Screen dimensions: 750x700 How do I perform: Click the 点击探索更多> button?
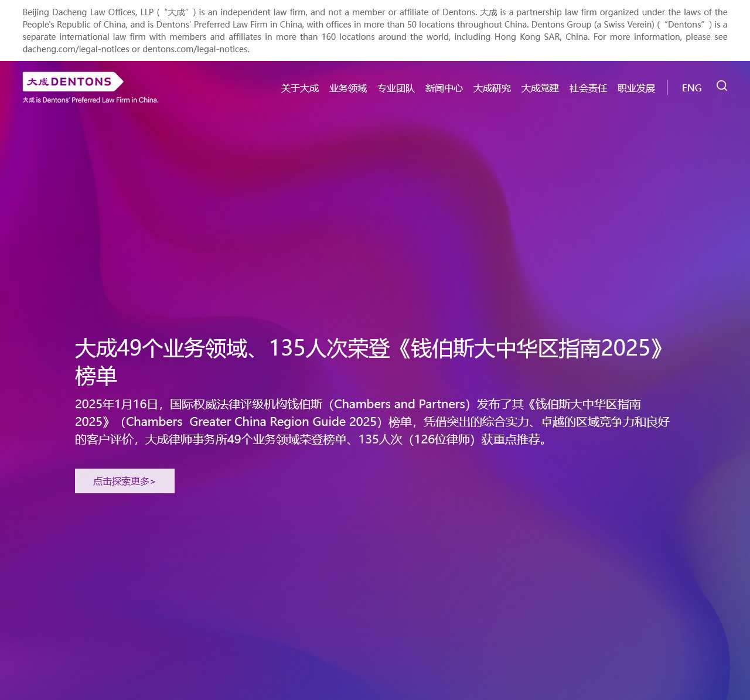coord(125,481)
